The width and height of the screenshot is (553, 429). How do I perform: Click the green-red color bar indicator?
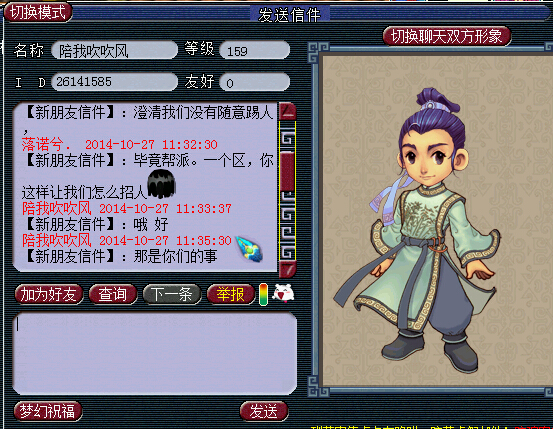(263, 294)
